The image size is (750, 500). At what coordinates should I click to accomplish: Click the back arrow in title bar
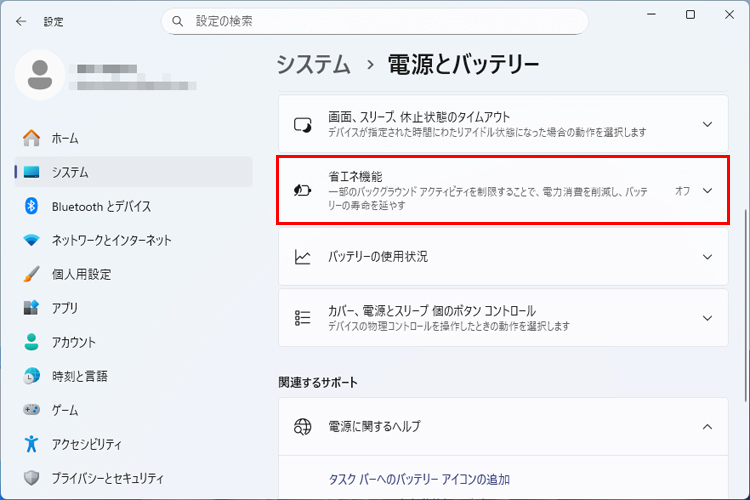pos(21,20)
